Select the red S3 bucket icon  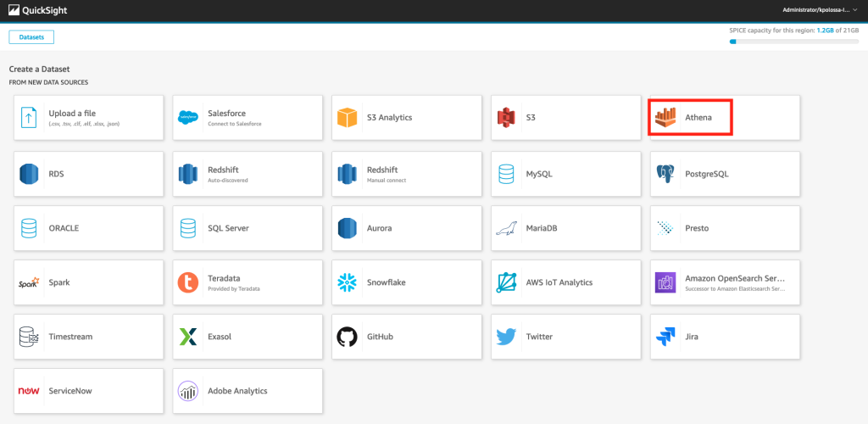pyautogui.click(x=506, y=118)
